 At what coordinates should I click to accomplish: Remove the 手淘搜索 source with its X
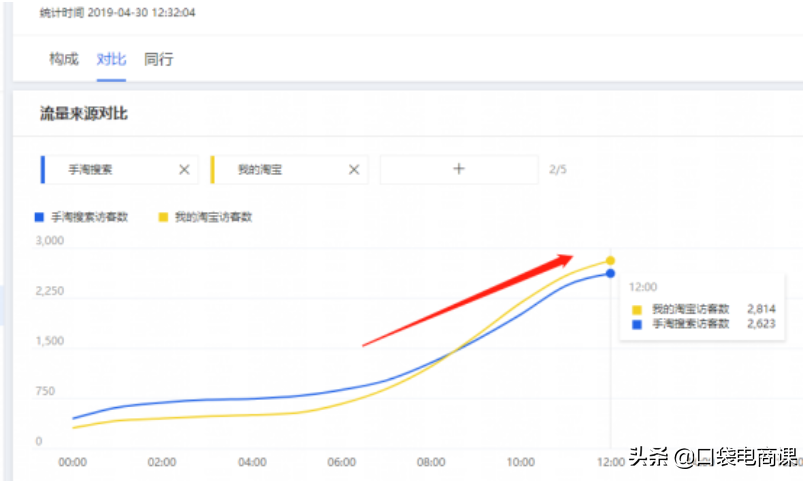click(184, 169)
